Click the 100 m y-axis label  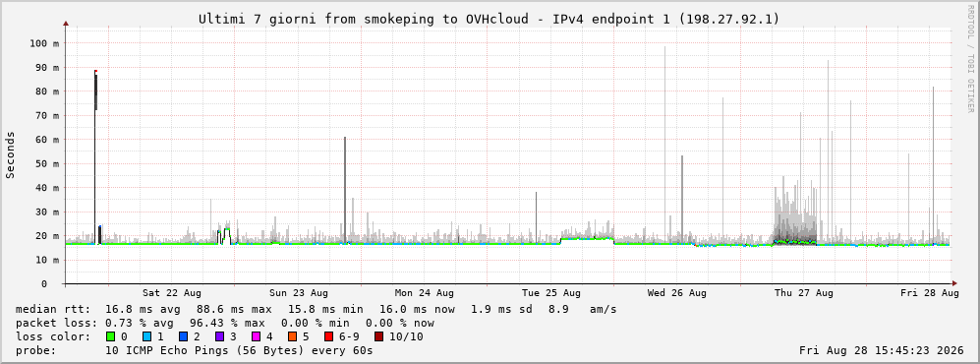click(44, 43)
